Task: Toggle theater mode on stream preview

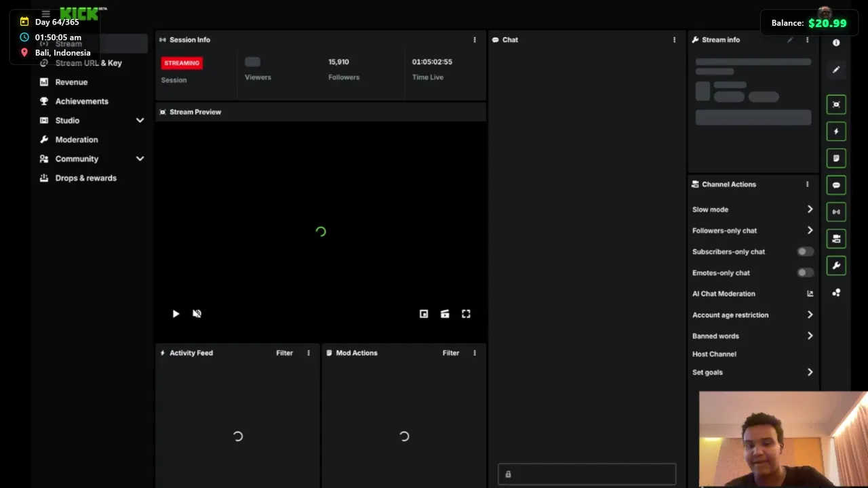Action: [445, 314]
